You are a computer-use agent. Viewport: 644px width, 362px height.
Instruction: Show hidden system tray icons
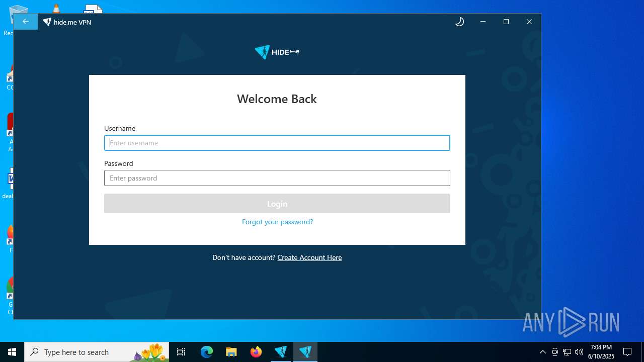pos(542,352)
